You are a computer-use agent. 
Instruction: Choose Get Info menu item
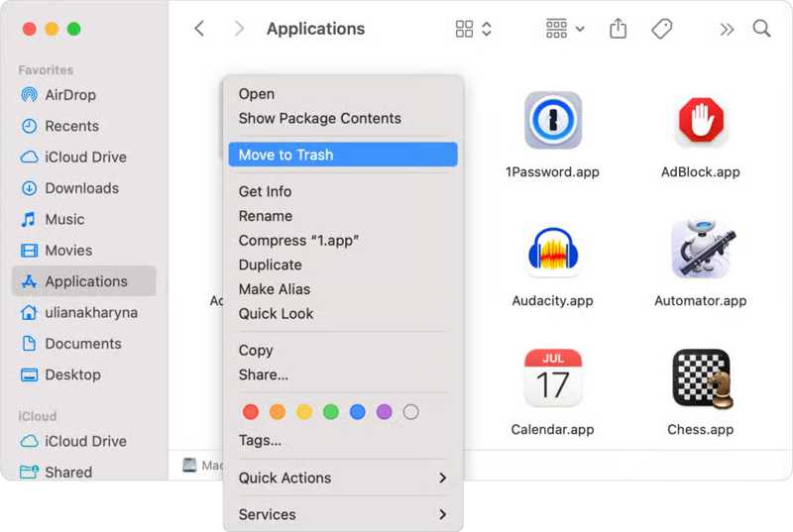click(x=343, y=191)
